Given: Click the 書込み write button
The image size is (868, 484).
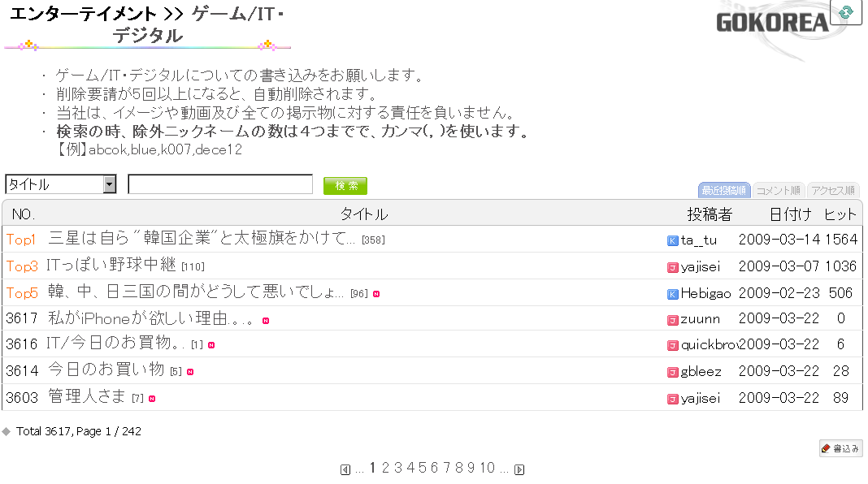Looking at the screenshot, I should pos(840,448).
